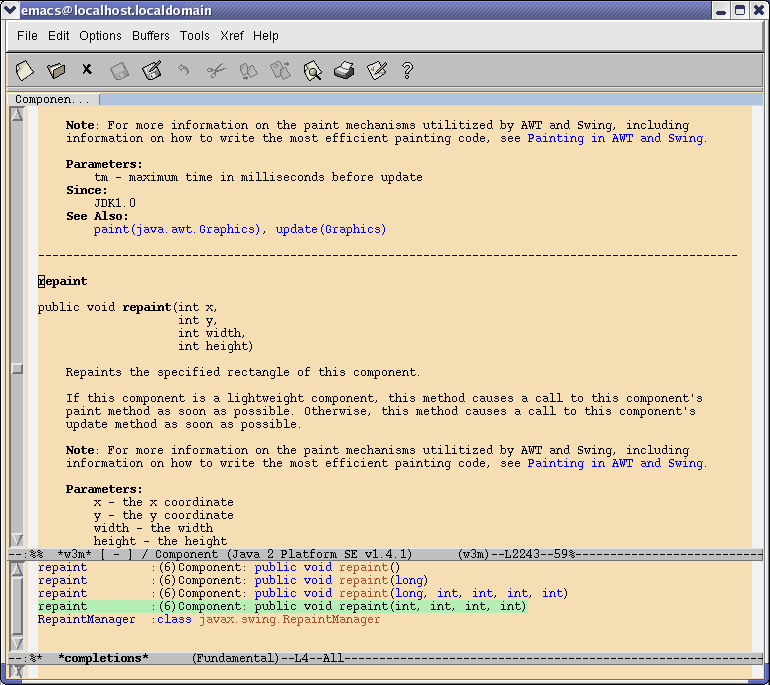Click "tm - maximum time in milliseconds" line
The width and height of the screenshot is (770, 685).
coord(258,177)
